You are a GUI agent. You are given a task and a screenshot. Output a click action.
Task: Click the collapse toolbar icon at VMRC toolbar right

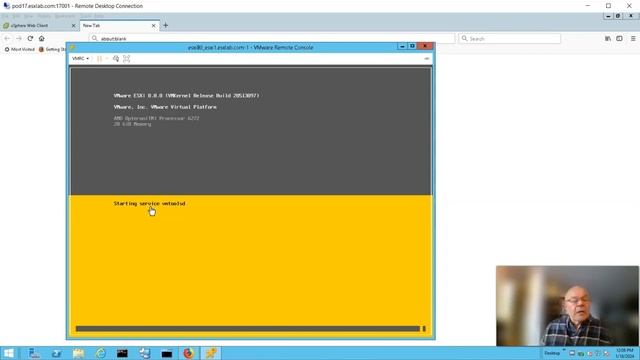(x=427, y=59)
